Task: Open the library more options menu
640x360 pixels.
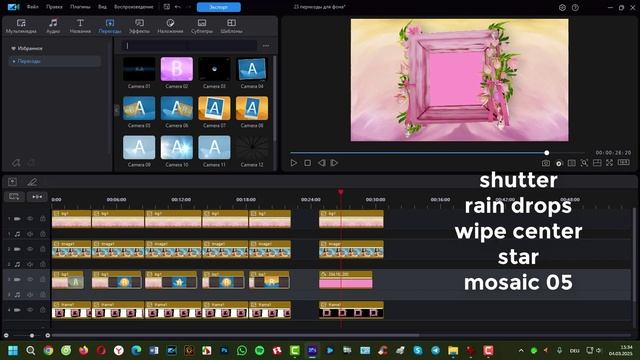Action: (x=266, y=46)
